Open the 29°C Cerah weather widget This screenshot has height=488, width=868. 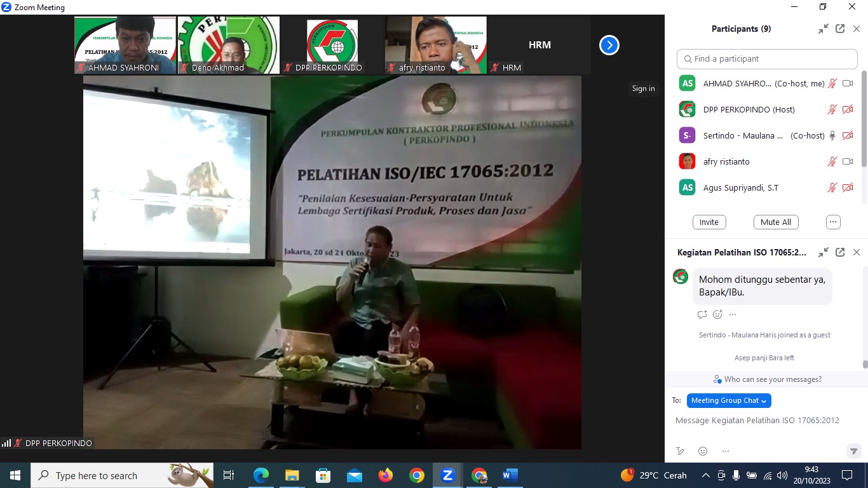click(x=653, y=475)
